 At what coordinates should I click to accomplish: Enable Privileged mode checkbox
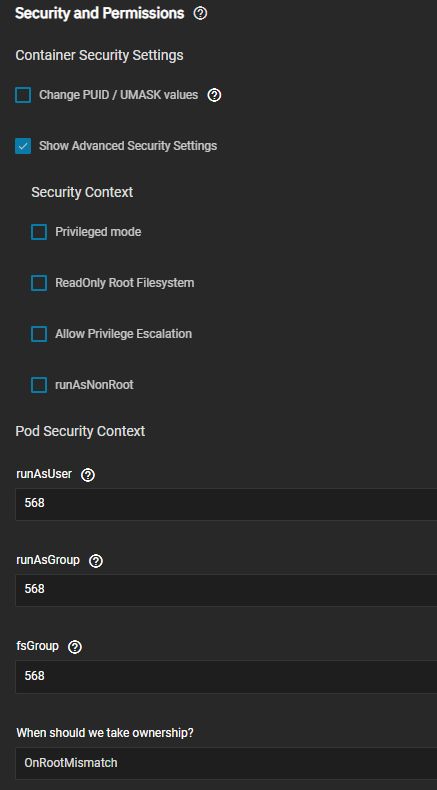pyautogui.click(x=39, y=232)
